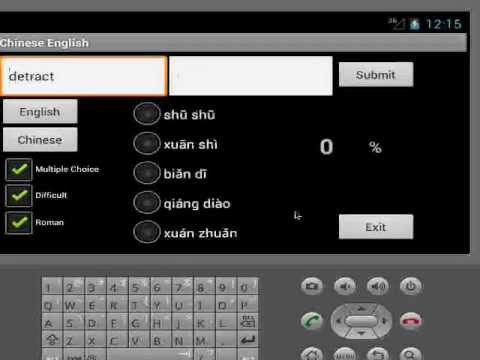480x360 pixels.
Task: Uncheck the Roman checkbox
Action: [x=19, y=222]
